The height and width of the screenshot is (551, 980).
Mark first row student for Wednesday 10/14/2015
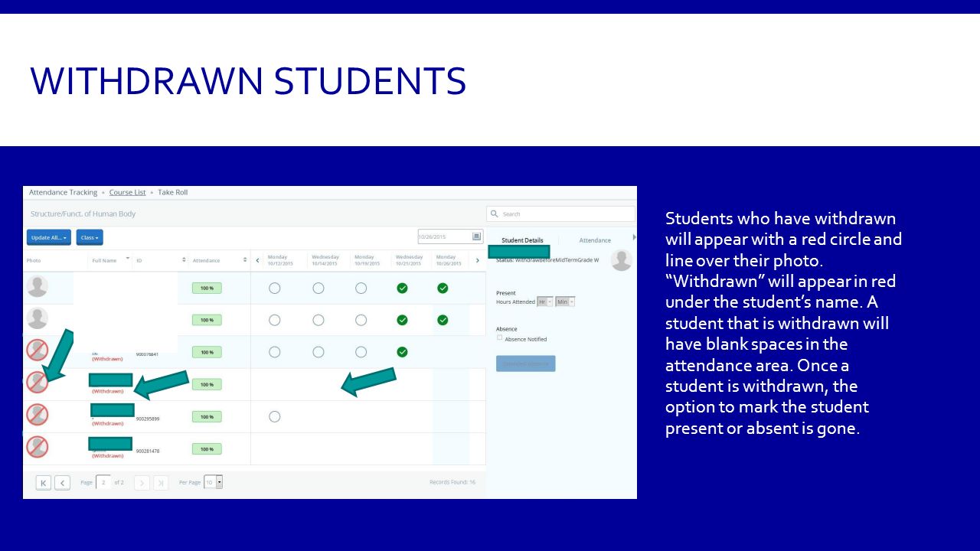(318, 288)
